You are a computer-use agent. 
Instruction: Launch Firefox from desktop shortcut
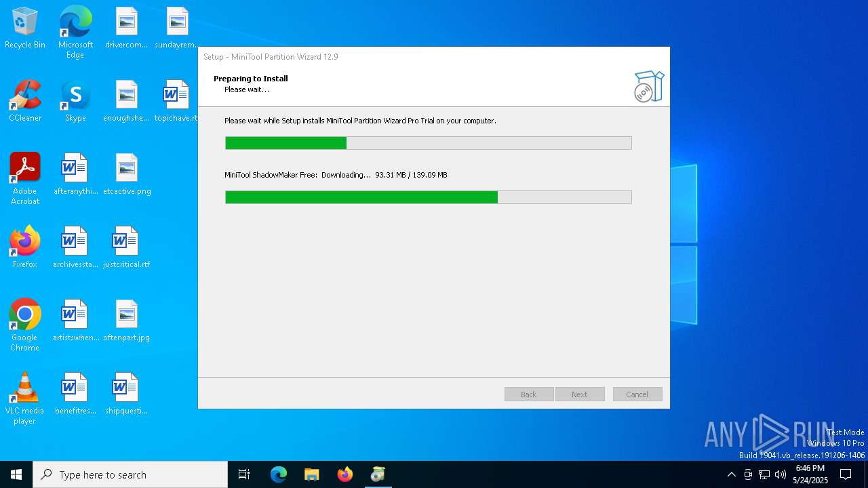point(25,247)
